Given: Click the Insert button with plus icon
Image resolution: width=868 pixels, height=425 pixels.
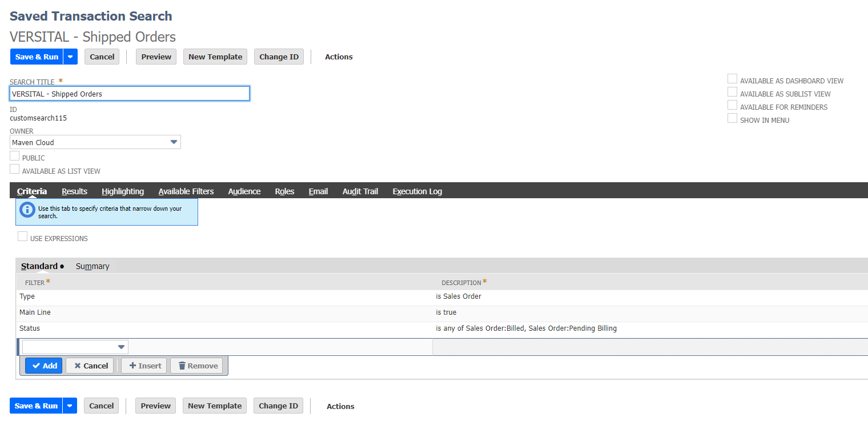Looking at the screenshot, I should 144,366.
